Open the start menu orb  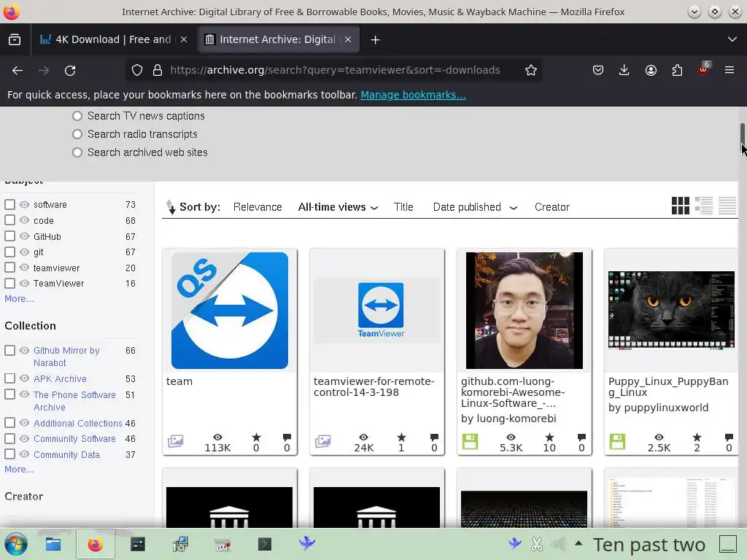16,544
